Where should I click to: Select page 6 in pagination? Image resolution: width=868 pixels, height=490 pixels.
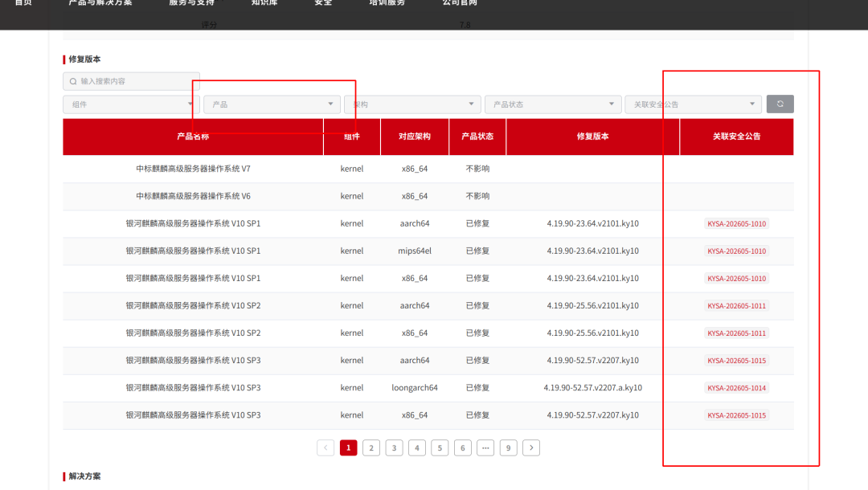(463, 447)
